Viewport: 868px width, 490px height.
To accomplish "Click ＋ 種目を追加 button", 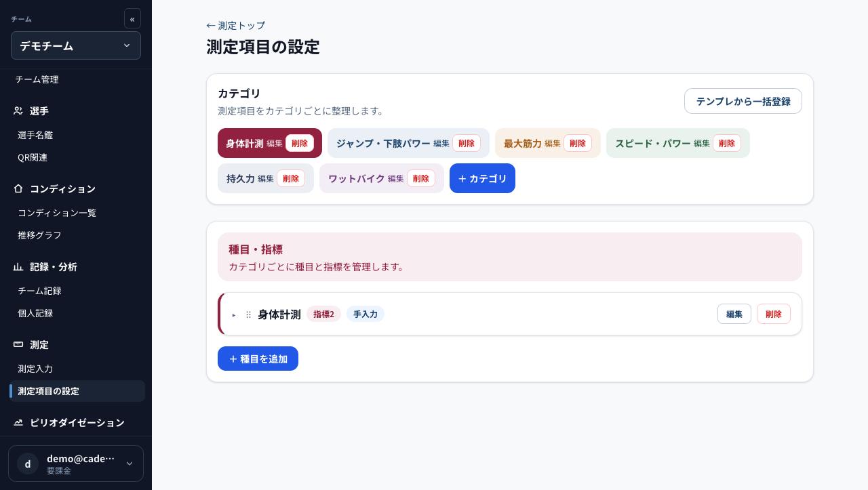I will (258, 359).
